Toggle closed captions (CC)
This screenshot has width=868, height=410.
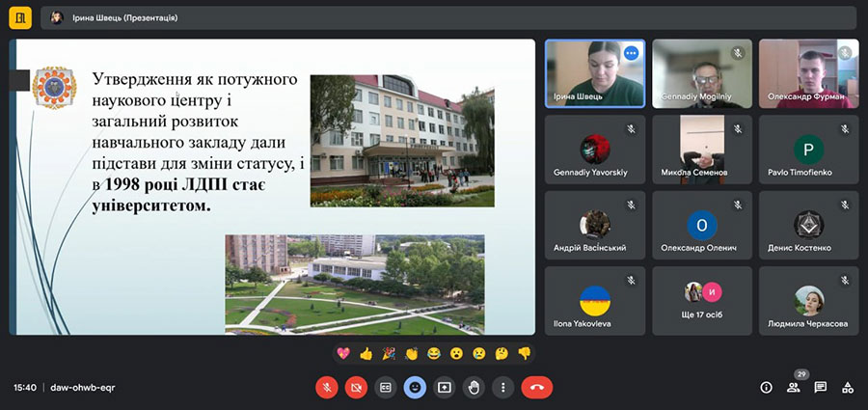tap(385, 387)
